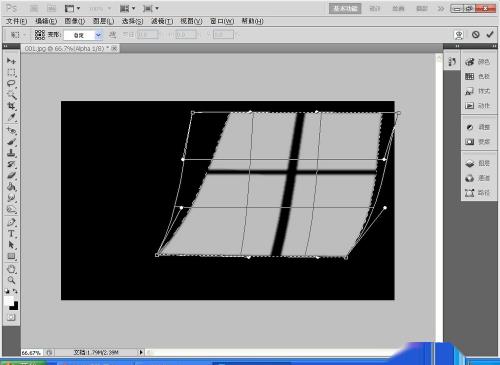Select the Eyedropper tool
The height and width of the screenshot is (365, 500).
click(x=11, y=117)
